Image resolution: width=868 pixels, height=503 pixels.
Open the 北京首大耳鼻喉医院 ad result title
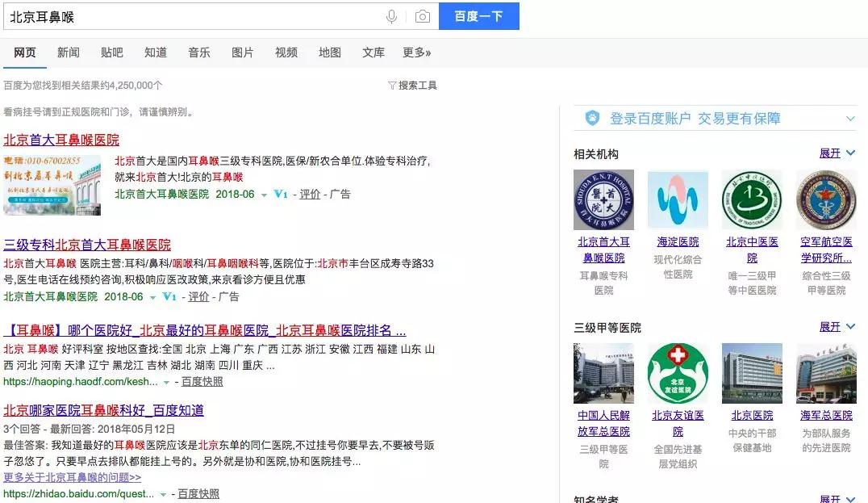61,140
